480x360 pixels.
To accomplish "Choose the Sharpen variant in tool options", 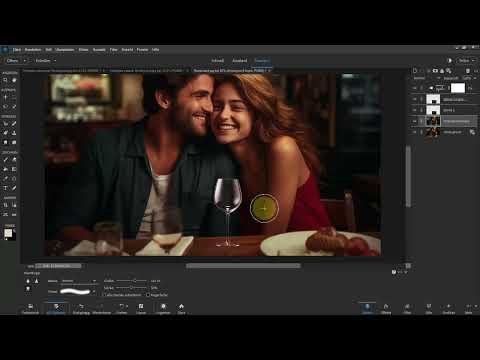I will point(36,281).
